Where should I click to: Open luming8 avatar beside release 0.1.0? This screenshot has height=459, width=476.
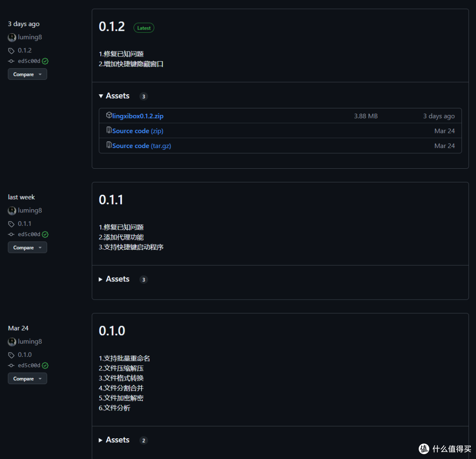(12, 341)
